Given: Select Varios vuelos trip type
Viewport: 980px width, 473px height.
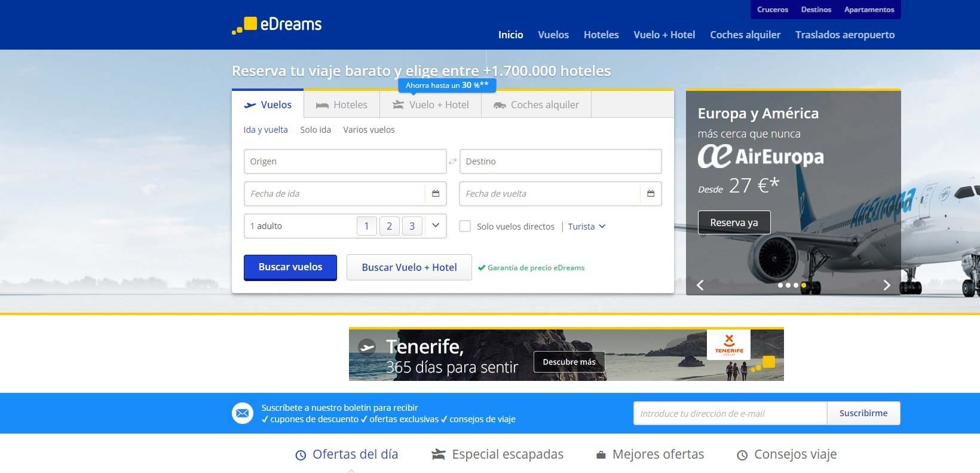Looking at the screenshot, I should (369, 130).
